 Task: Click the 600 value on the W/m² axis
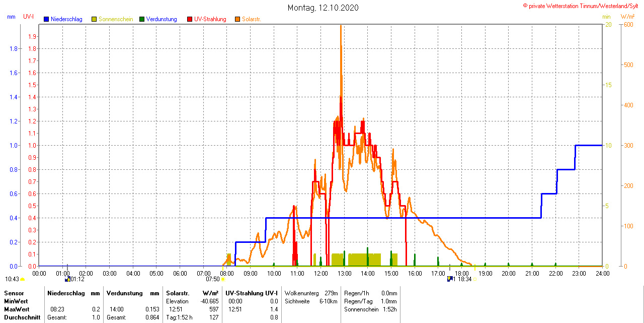(x=628, y=24)
